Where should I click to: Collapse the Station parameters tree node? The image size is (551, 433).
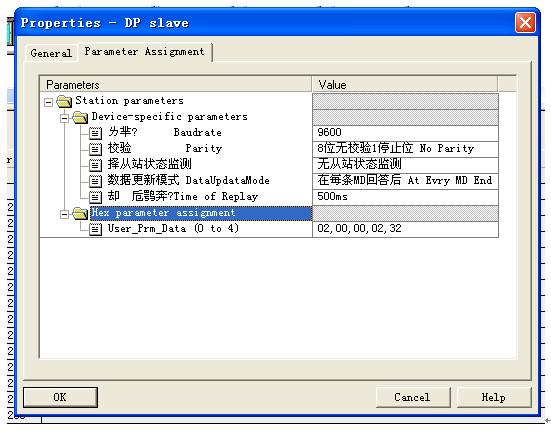(48, 102)
